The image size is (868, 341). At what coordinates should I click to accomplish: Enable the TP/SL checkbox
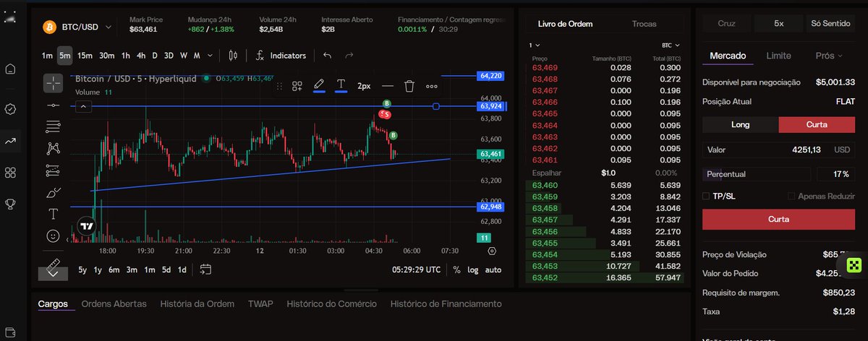(x=706, y=196)
